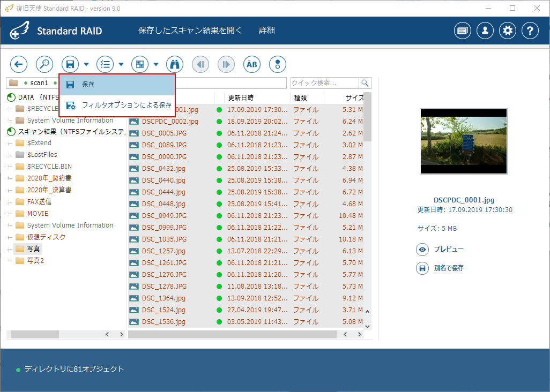Click image icon of DSC_1536.jpg
This screenshot has height=392, width=550.
coord(134,322)
